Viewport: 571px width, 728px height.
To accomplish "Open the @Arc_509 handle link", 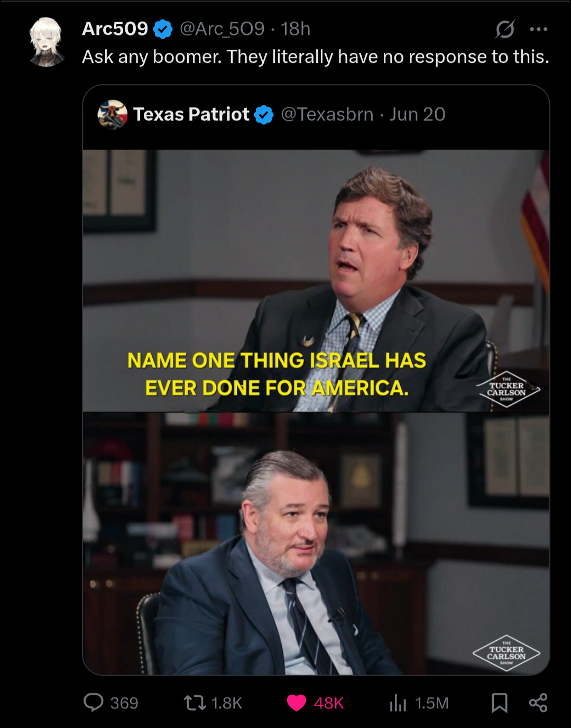I will (222, 29).
